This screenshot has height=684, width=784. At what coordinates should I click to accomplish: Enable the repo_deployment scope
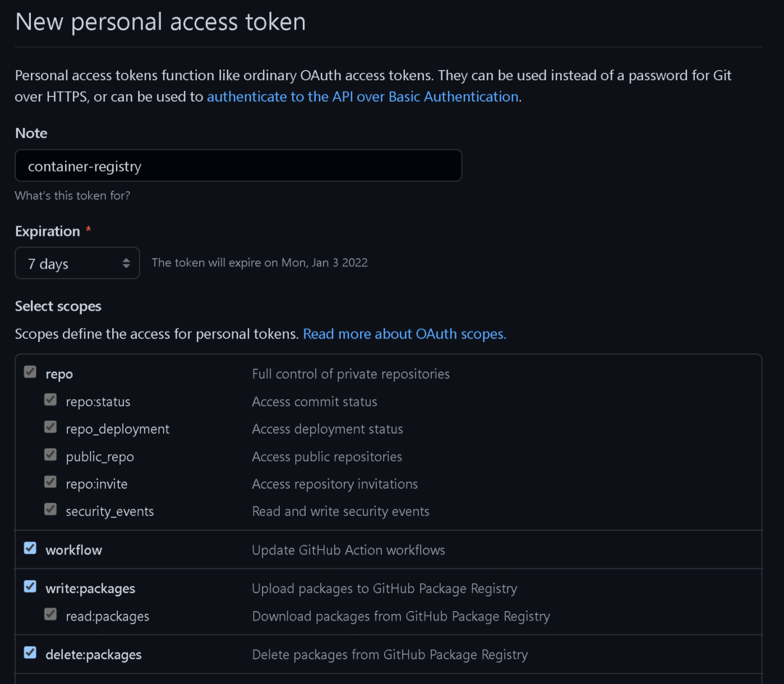[x=50, y=426]
